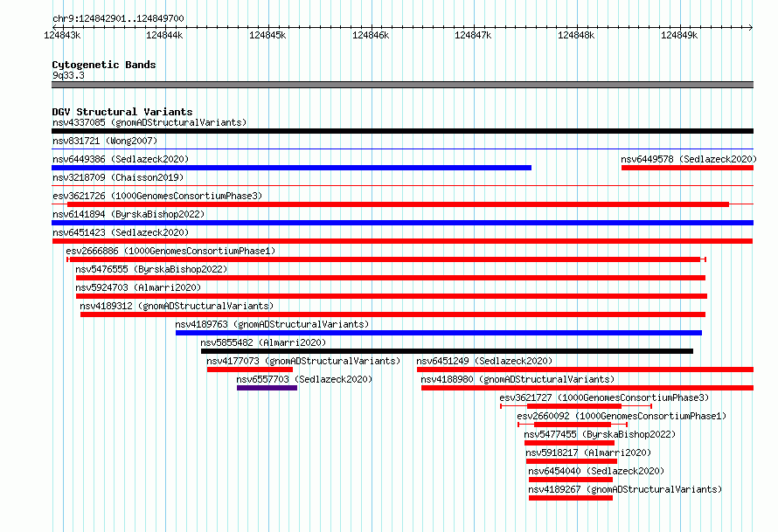This screenshot has height=532, width=778.
Task: Select nsv5855482 (Almarri2020) label
Action: click(x=263, y=342)
